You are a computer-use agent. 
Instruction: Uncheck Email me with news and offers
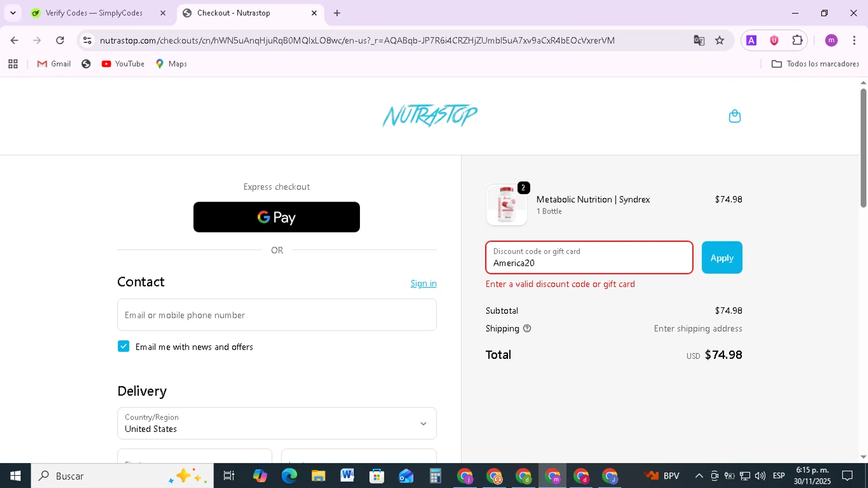pos(123,346)
